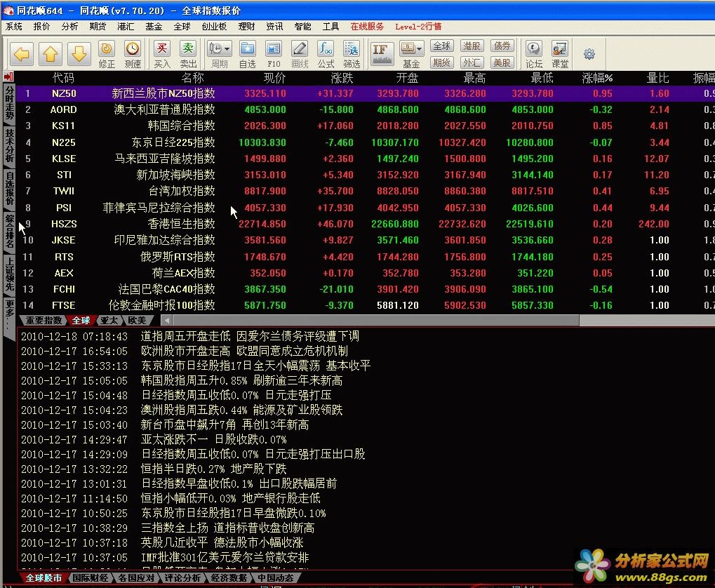
Task: Open the 期货 menu
Action: 98,27
